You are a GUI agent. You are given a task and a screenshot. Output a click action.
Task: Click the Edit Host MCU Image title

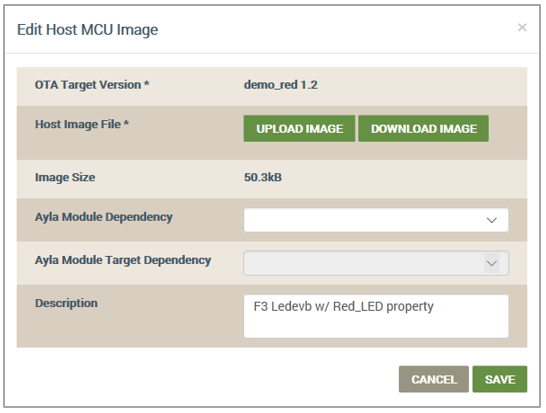pos(87,30)
